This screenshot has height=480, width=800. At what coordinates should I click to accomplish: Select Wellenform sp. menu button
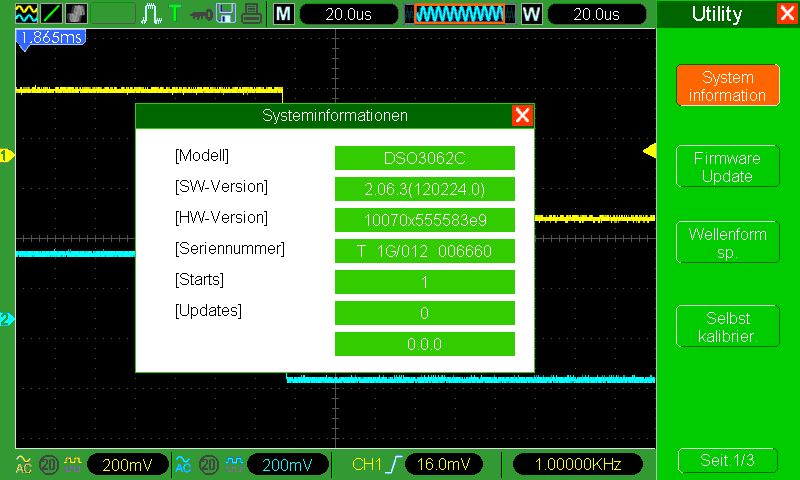click(x=728, y=242)
